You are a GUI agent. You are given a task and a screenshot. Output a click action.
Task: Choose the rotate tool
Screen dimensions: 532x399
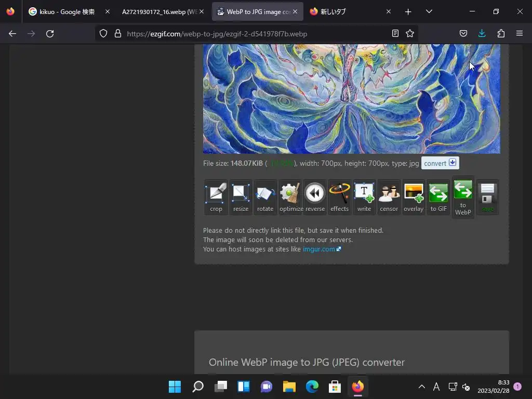(265, 197)
